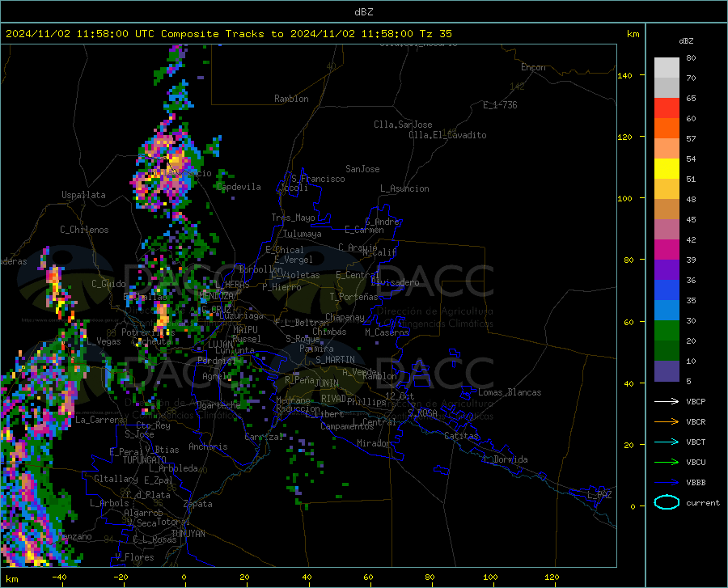Select the red 60 dBZ color swatch
The image size is (728, 588).
[667, 108]
